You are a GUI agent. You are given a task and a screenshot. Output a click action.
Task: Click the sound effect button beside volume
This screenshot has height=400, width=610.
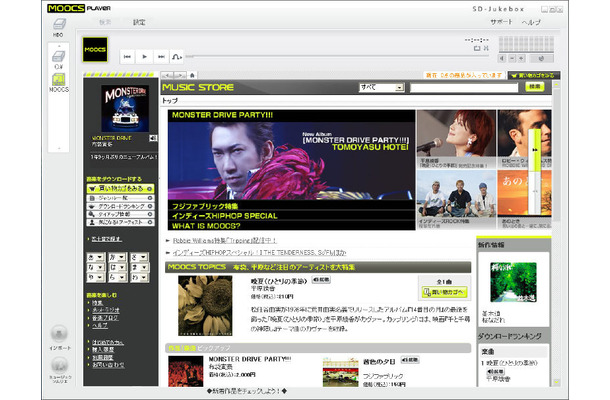[541, 58]
